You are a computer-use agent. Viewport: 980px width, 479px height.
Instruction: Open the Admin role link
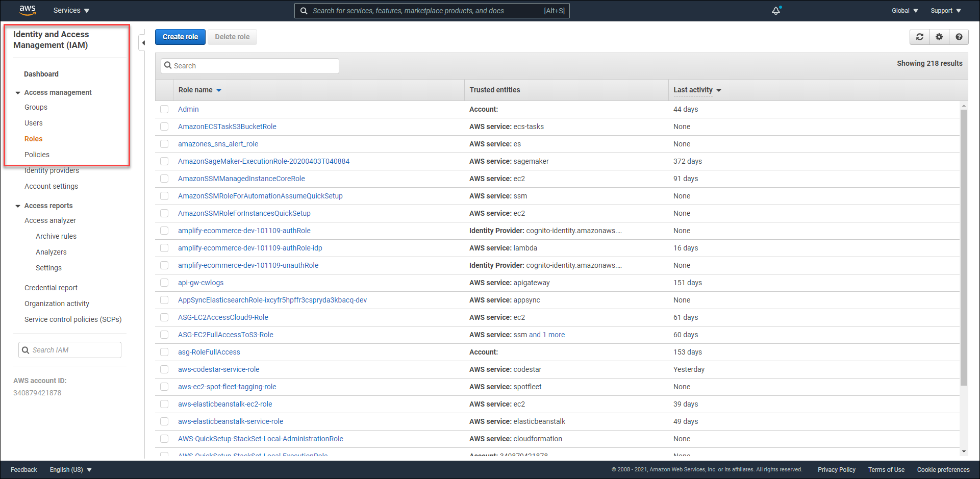[x=188, y=109]
